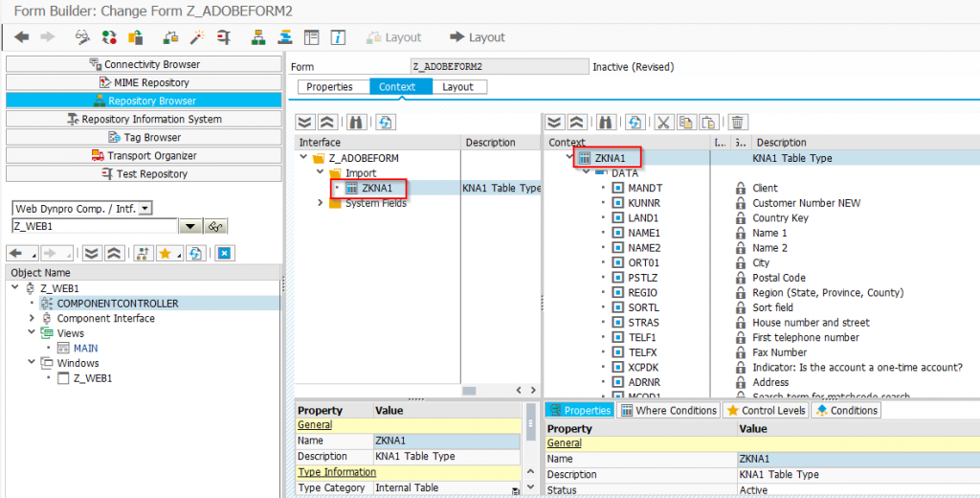Open the Control Levels tab
This screenshot has width=980, height=498.
coord(766,411)
